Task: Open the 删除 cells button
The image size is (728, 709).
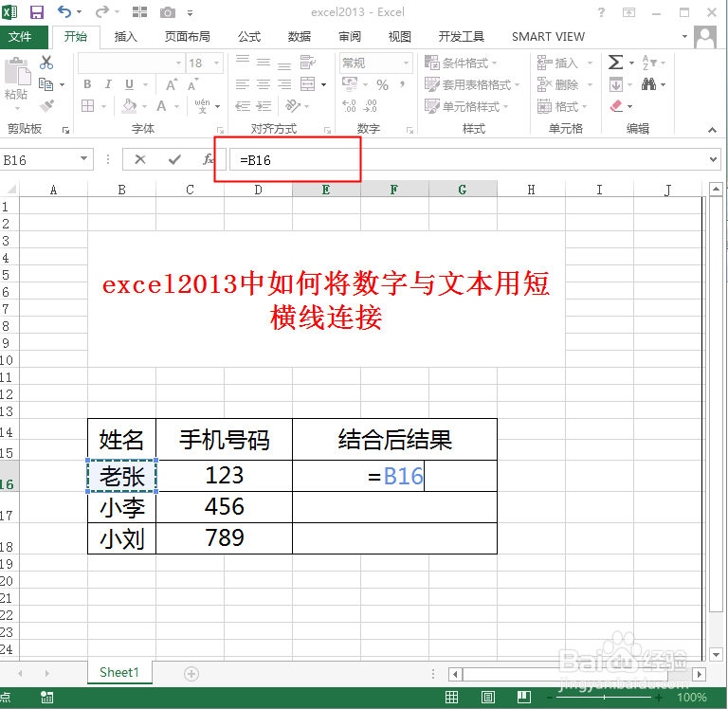Action: pos(565,84)
